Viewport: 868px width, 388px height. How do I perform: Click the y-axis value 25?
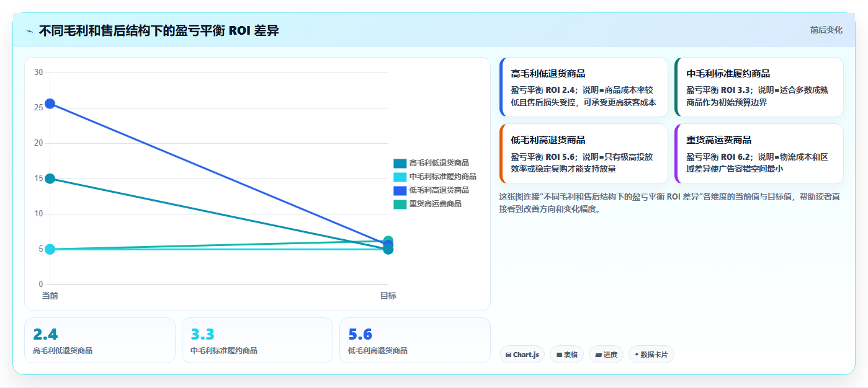coord(38,108)
